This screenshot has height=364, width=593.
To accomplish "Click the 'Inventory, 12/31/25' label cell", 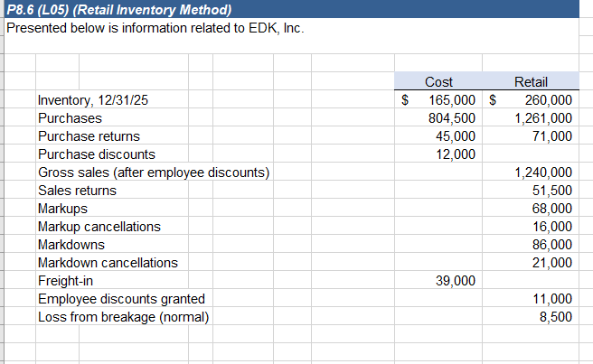I will 93,99.
